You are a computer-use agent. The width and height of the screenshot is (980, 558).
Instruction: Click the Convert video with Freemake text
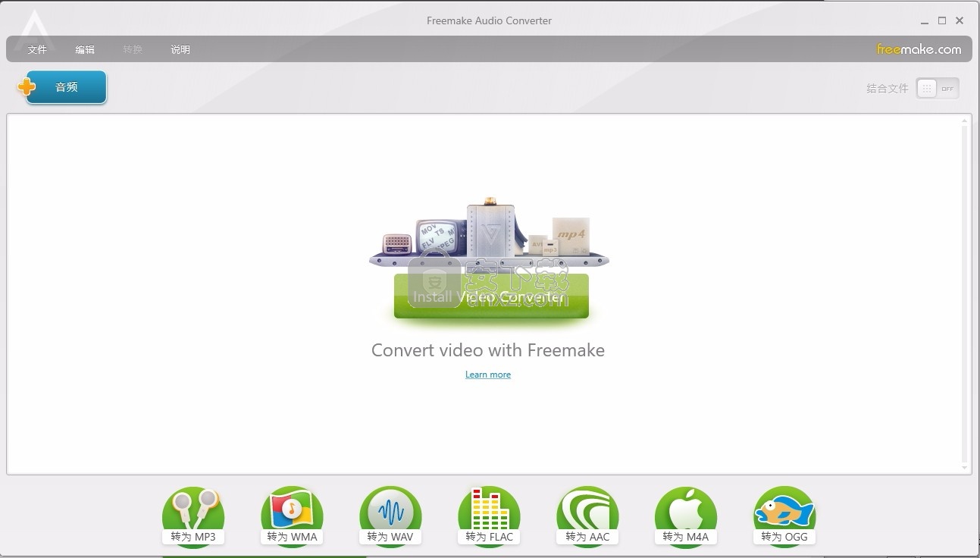click(488, 350)
